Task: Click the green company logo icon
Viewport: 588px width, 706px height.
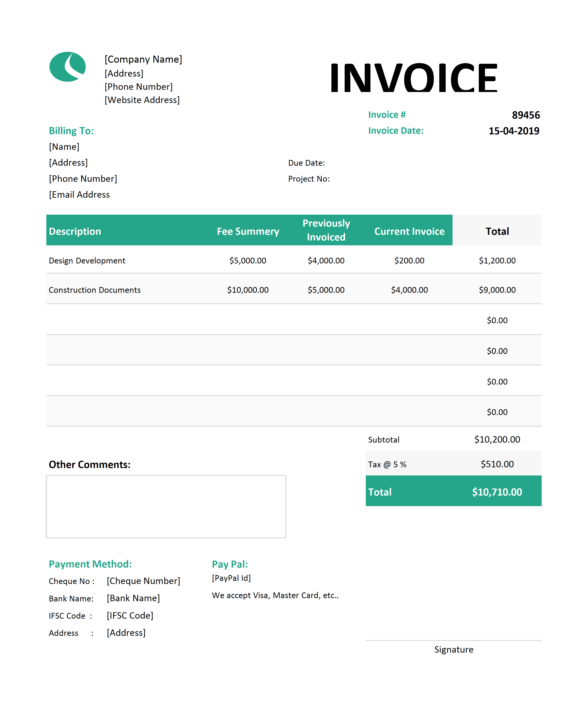Action: click(68, 67)
